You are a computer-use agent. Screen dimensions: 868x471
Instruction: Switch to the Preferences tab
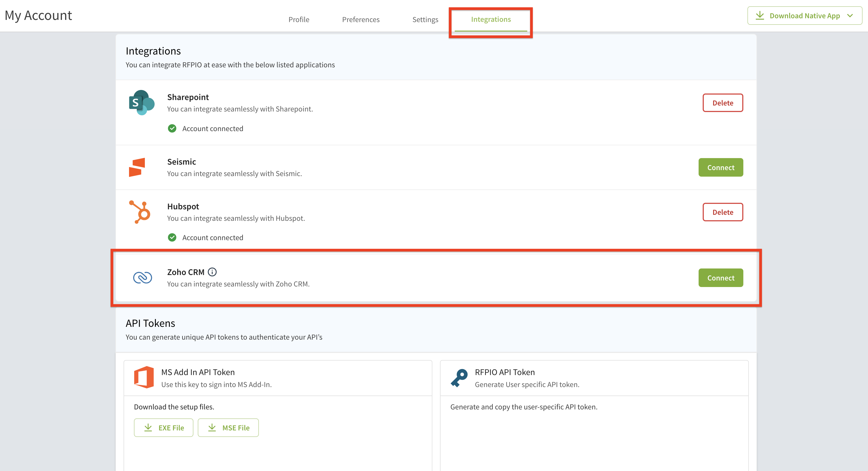coord(361,20)
